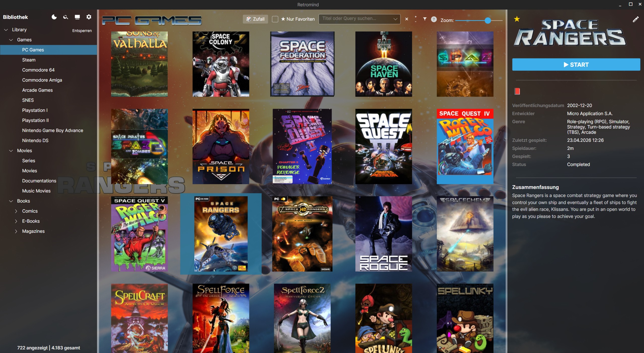Click developer value Micro Application S.A.
644x353 pixels.
pos(590,114)
